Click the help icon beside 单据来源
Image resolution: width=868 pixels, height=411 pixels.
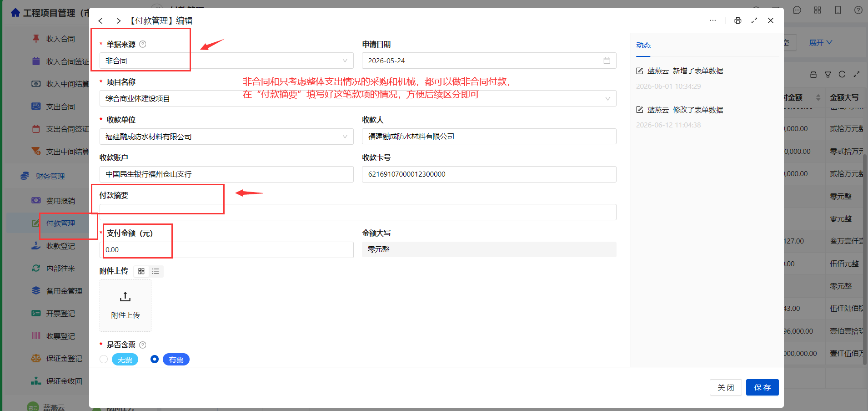coord(143,44)
